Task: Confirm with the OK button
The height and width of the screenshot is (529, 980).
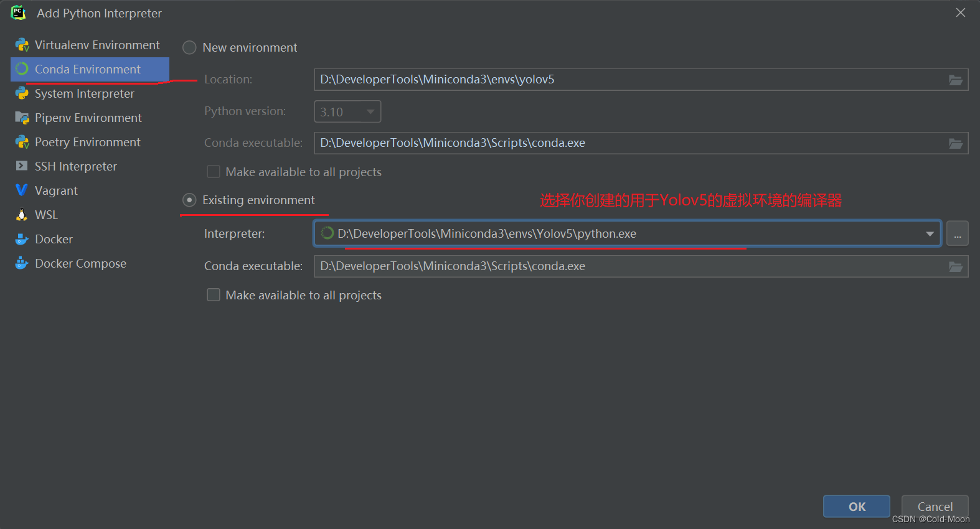Action: (857, 507)
